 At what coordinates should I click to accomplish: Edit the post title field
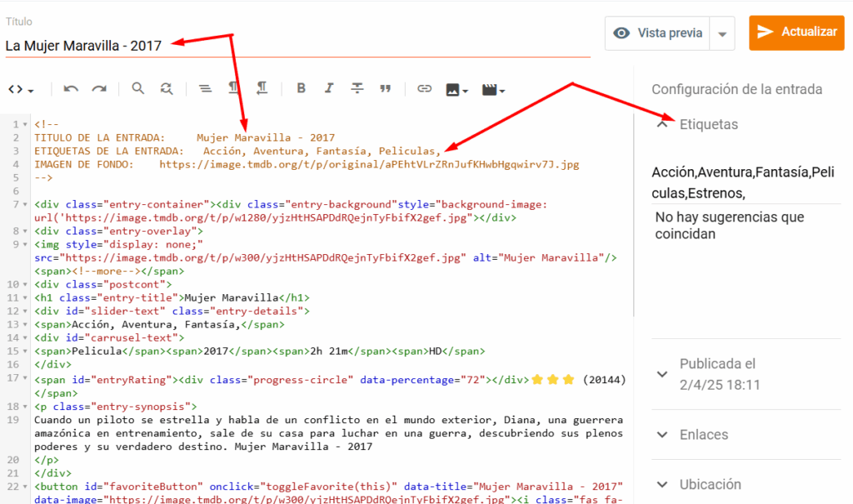(297, 46)
